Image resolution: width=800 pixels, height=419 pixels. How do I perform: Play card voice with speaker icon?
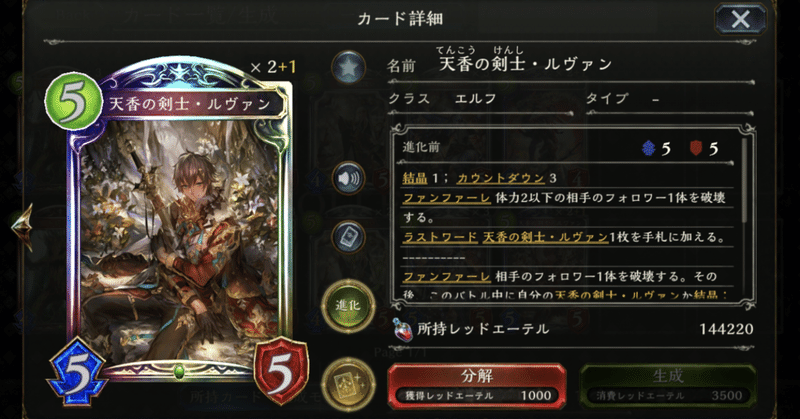click(x=348, y=178)
